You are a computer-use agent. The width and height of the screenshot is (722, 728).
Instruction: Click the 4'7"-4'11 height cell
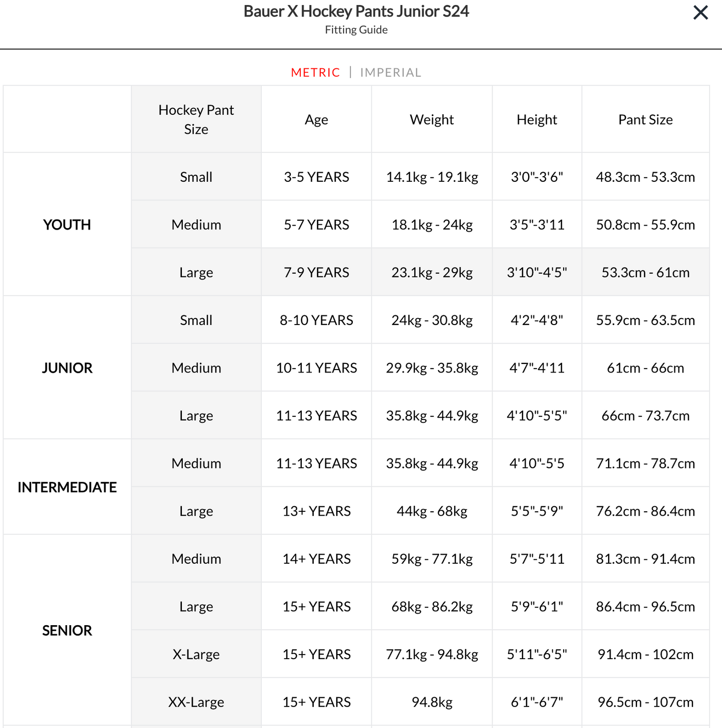click(537, 368)
